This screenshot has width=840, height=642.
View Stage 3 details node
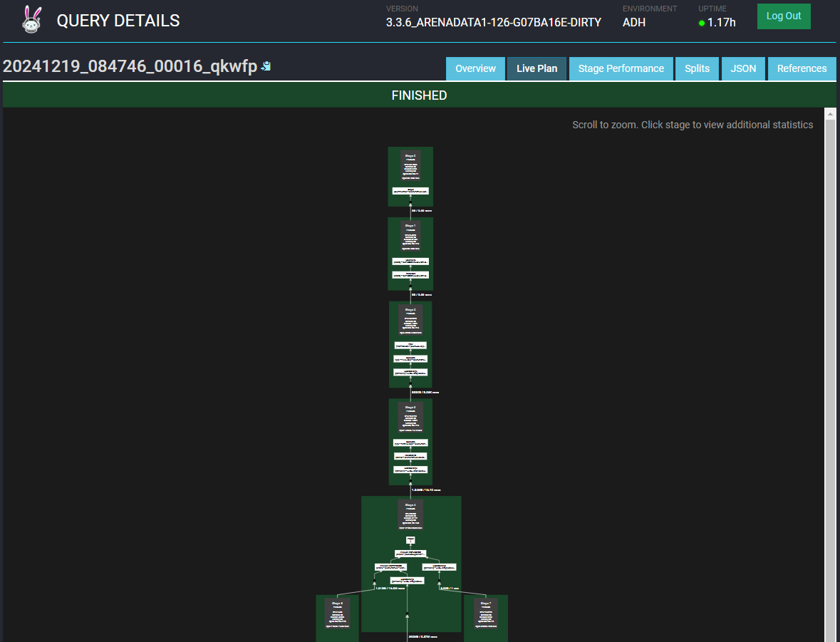tap(410, 417)
